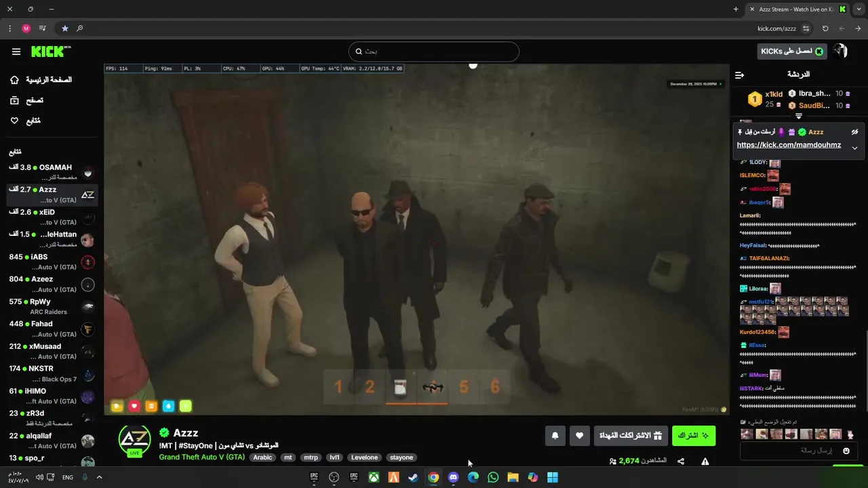This screenshot has height=488, width=868.
Task: Open Steam from the taskbar
Action: point(413,477)
